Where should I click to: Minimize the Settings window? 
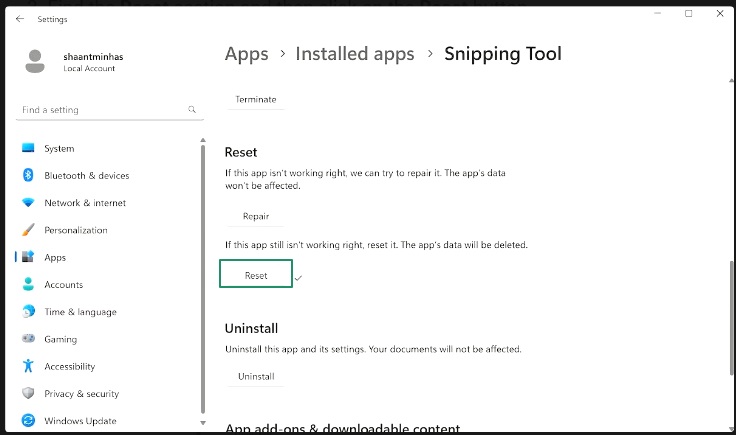(658, 14)
